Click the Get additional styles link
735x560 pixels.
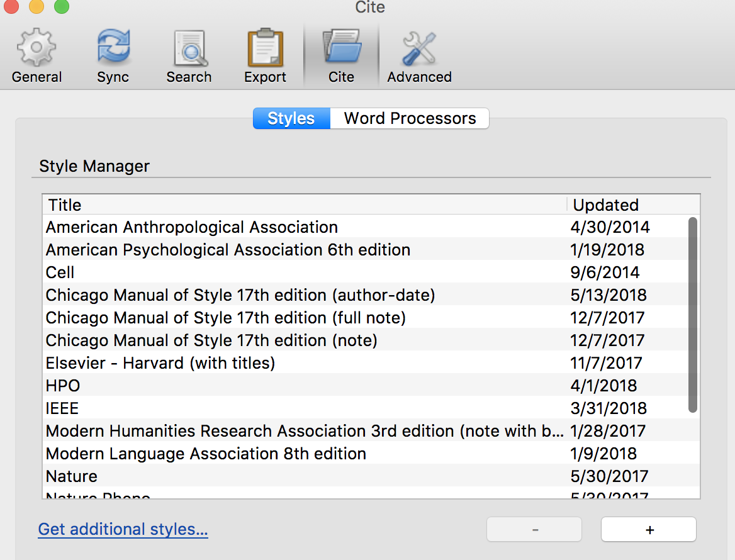[123, 529]
